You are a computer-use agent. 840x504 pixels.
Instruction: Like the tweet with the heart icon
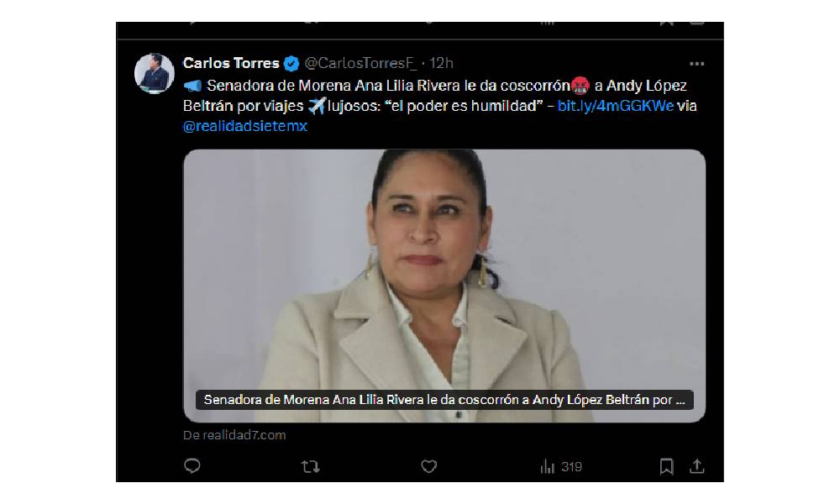pos(428,466)
